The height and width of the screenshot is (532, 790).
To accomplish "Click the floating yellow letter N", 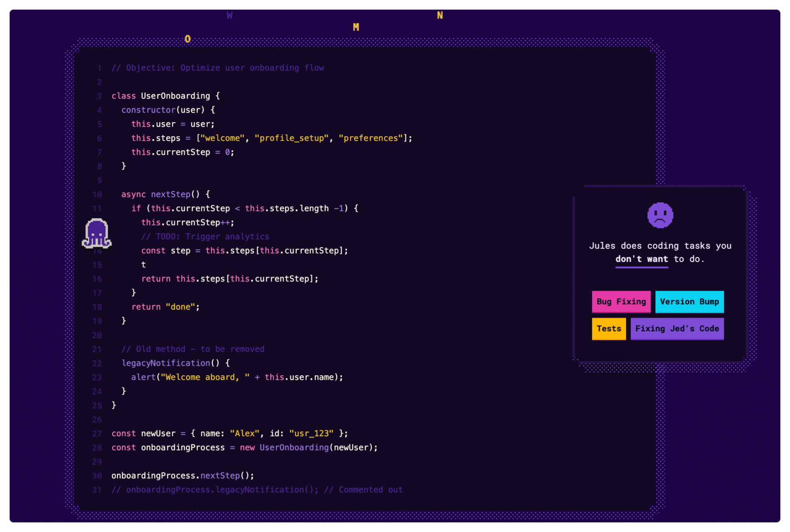I will pos(440,15).
